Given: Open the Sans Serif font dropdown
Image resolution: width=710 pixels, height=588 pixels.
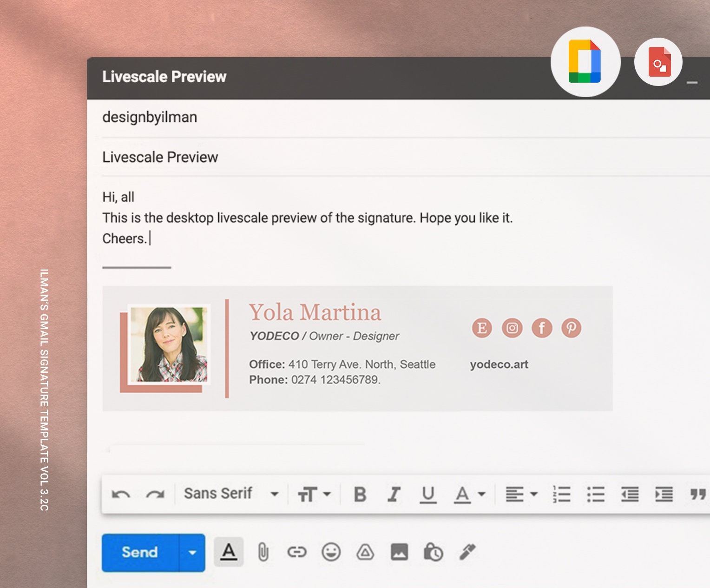Looking at the screenshot, I should [231, 493].
